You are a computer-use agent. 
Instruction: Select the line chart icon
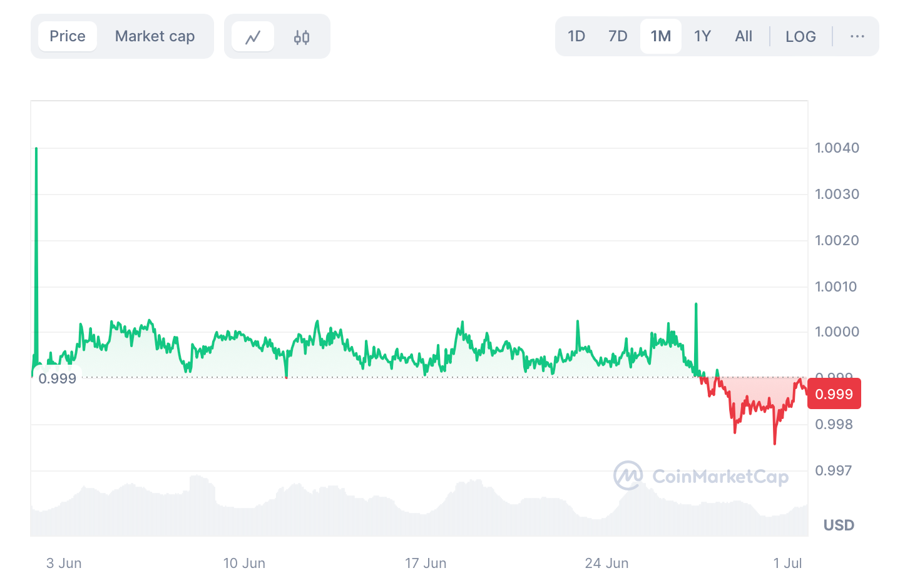click(x=253, y=36)
